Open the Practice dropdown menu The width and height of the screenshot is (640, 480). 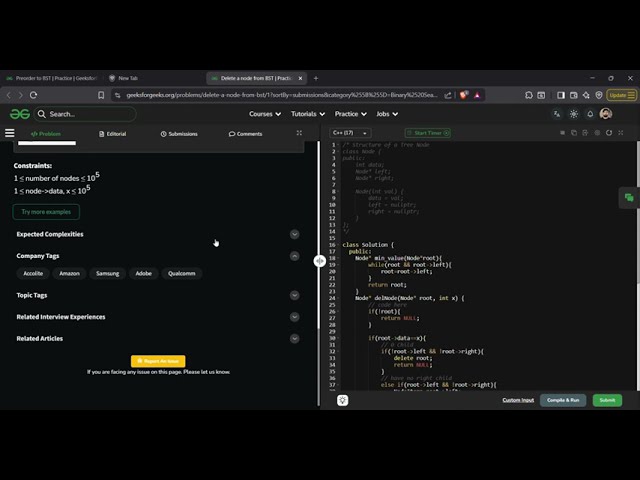point(351,114)
